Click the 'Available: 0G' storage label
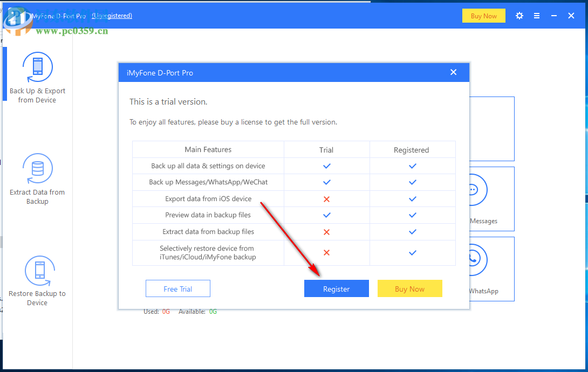Image resolution: width=588 pixels, height=372 pixels. coord(197,311)
